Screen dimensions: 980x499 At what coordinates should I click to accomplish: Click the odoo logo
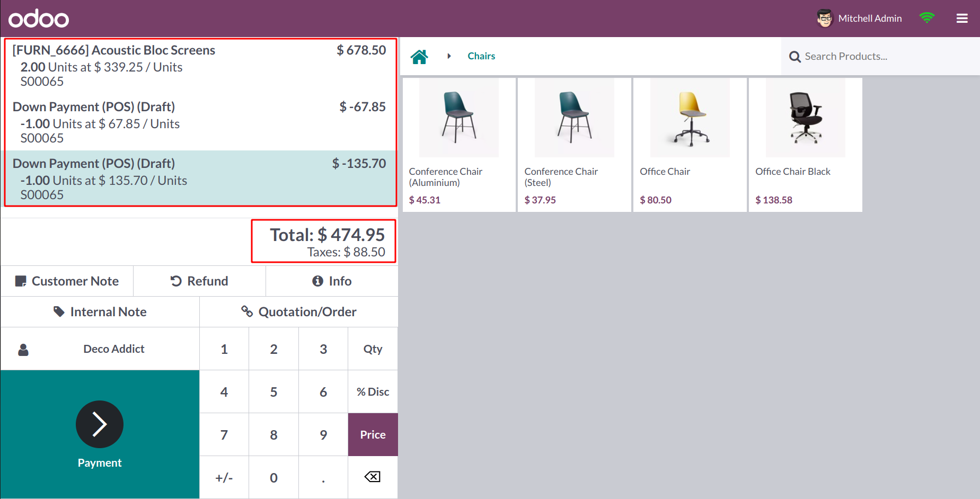(39, 19)
